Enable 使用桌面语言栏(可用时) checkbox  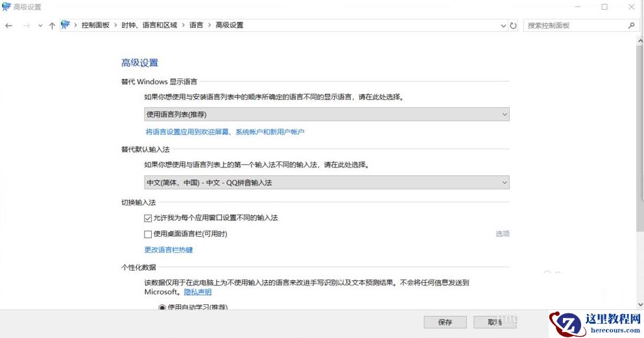click(x=148, y=234)
